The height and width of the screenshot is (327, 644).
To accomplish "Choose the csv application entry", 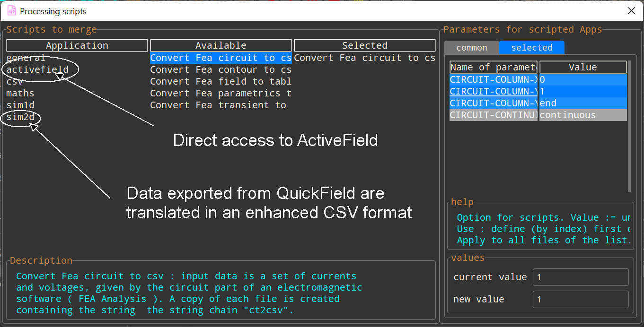I will [15, 81].
